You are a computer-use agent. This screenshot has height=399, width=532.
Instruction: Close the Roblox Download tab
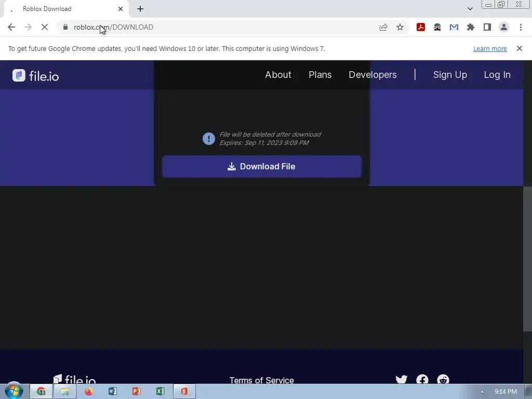[x=121, y=9]
